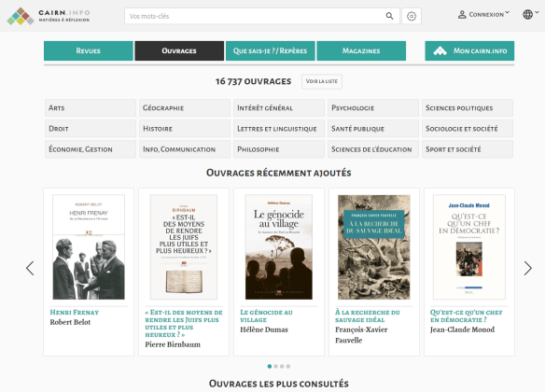Click Ouvrages récemment ajoutés heading

coord(279,173)
